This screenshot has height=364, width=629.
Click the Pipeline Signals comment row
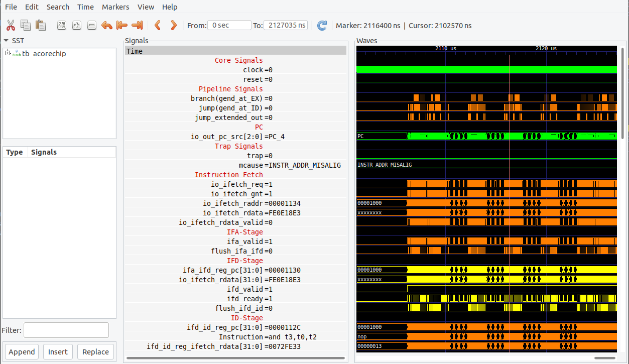tap(235, 89)
